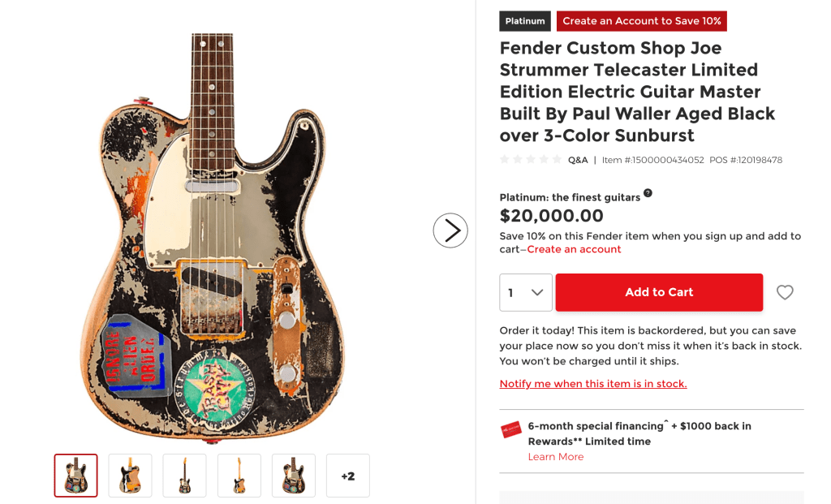Click the Platinum badge label

525,21
